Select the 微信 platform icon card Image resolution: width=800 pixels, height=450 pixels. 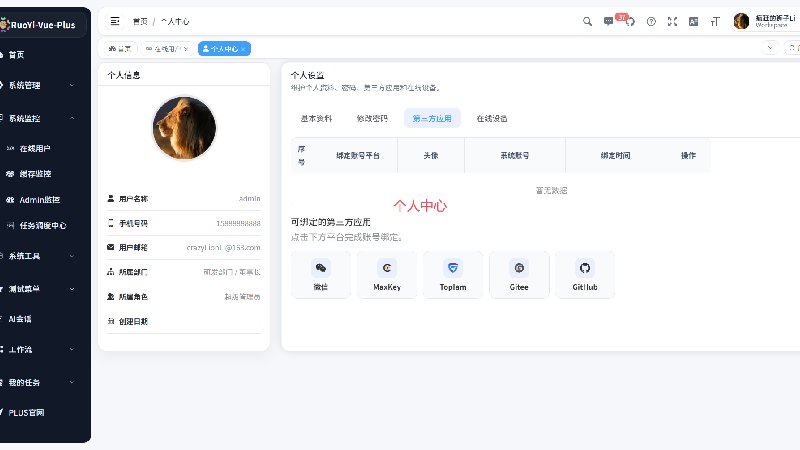(x=320, y=274)
